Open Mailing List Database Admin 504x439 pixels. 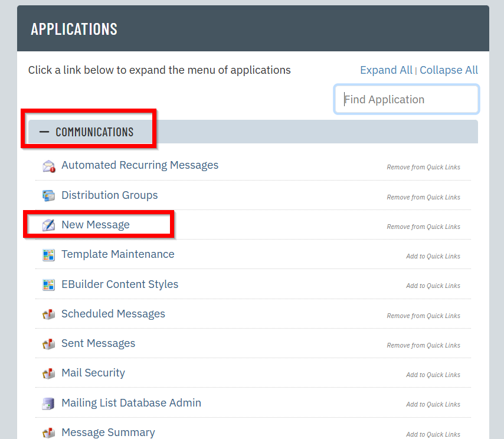[x=131, y=403]
